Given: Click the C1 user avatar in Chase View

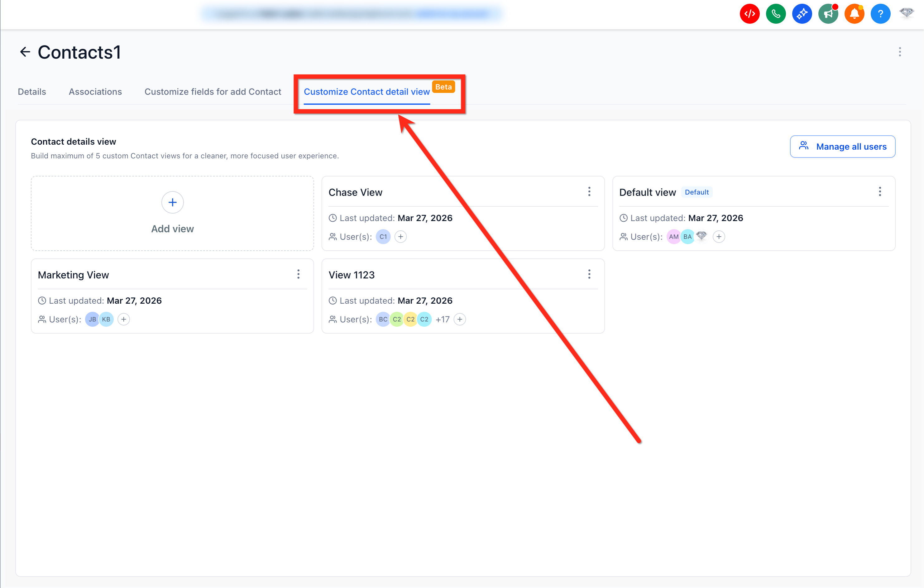Looking at the screenshot, I should (x=383, y=236).
